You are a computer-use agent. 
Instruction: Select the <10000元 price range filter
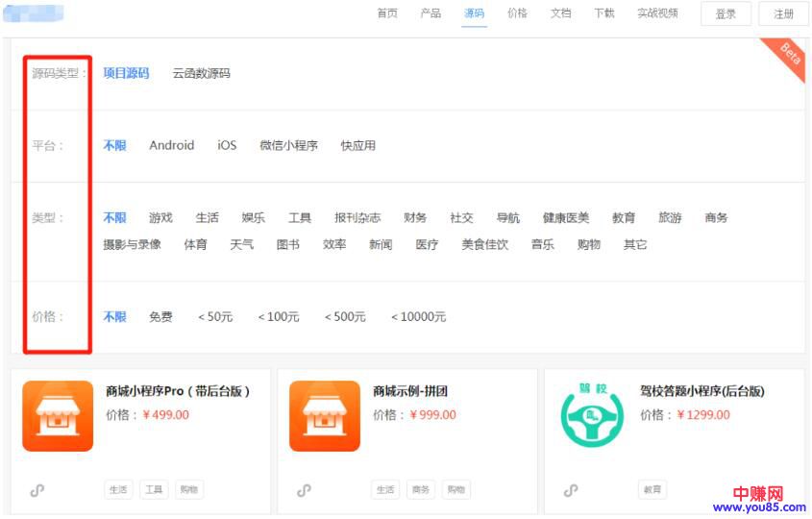pyautogui.click(x=418, y=317)
